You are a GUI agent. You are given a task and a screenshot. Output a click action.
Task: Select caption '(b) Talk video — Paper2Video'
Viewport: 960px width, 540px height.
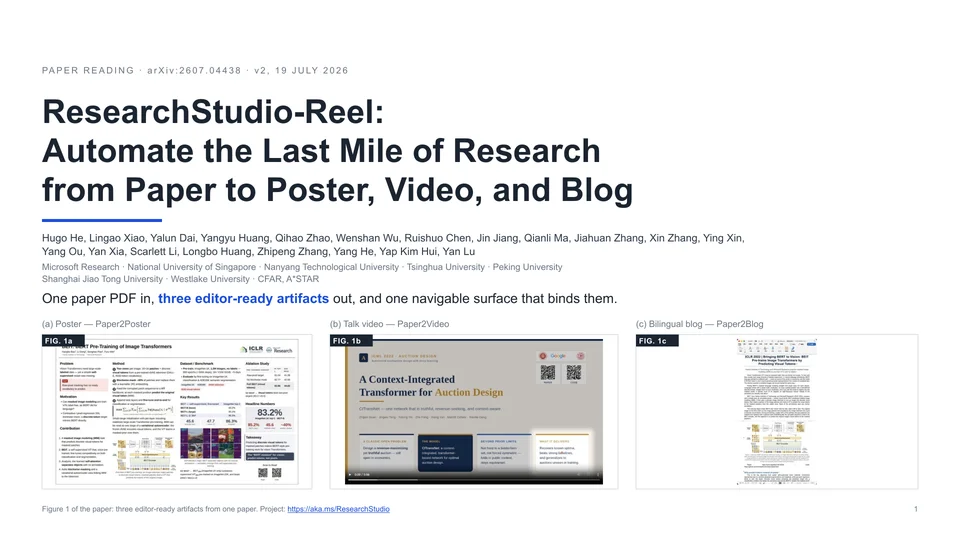click(389, 324)
